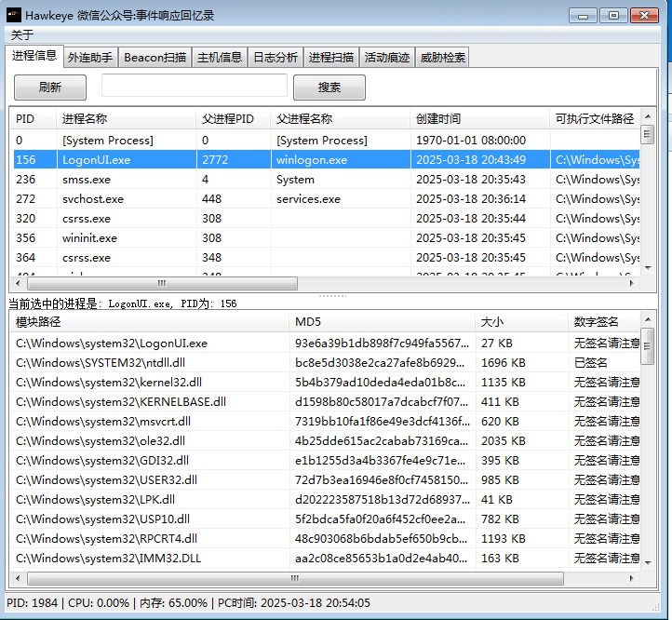The width and height of the screenshot is (672, 620).
Task: Select the wininit.exe process row
Action: pyautogui.click(x=325, y=238)
